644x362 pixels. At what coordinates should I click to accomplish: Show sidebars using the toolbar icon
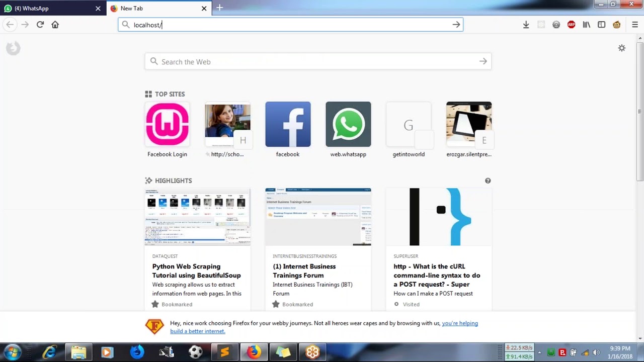[x=601, y=25]
